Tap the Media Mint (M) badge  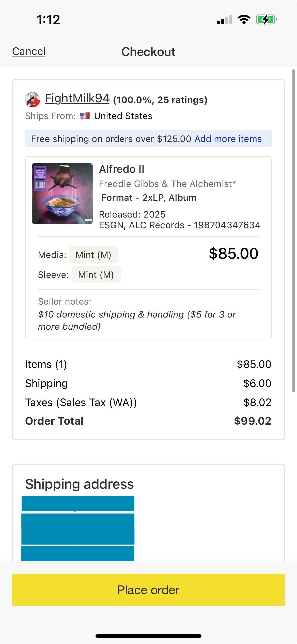click(93, 255)
